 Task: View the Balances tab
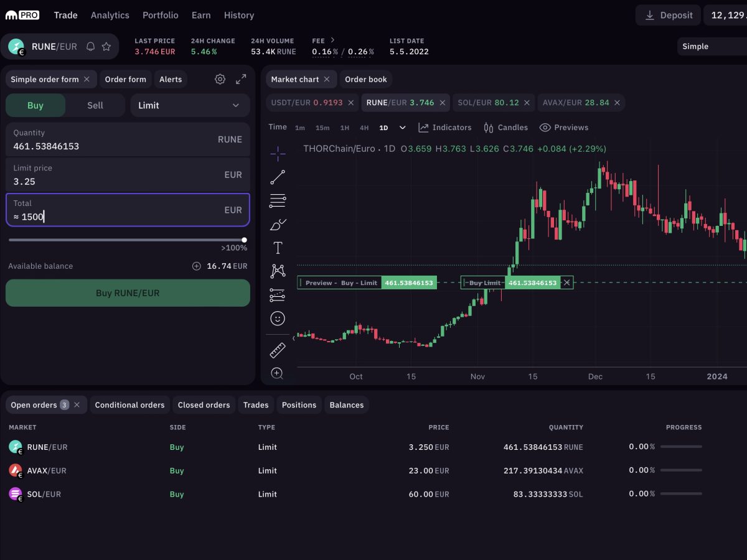[347, 405]
